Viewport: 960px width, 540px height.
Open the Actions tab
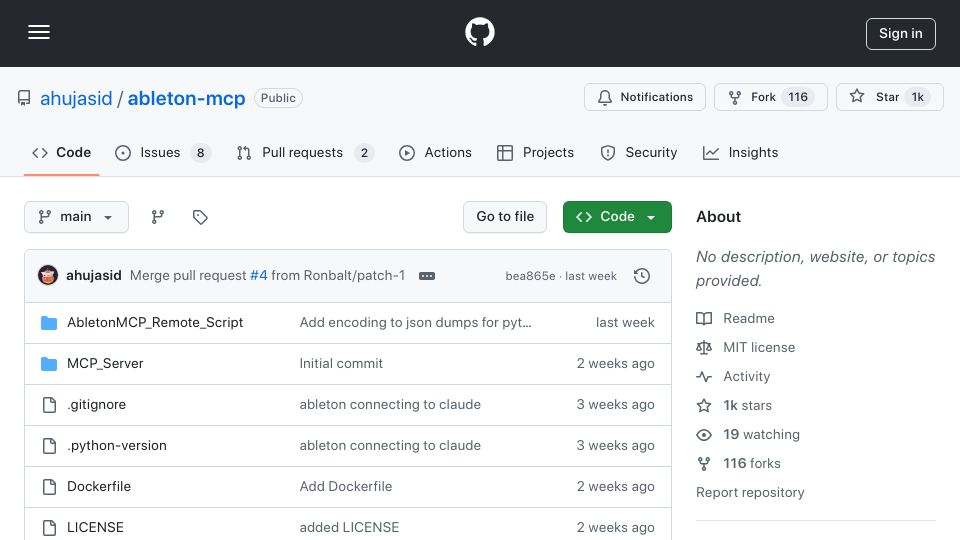click(435, 152)
